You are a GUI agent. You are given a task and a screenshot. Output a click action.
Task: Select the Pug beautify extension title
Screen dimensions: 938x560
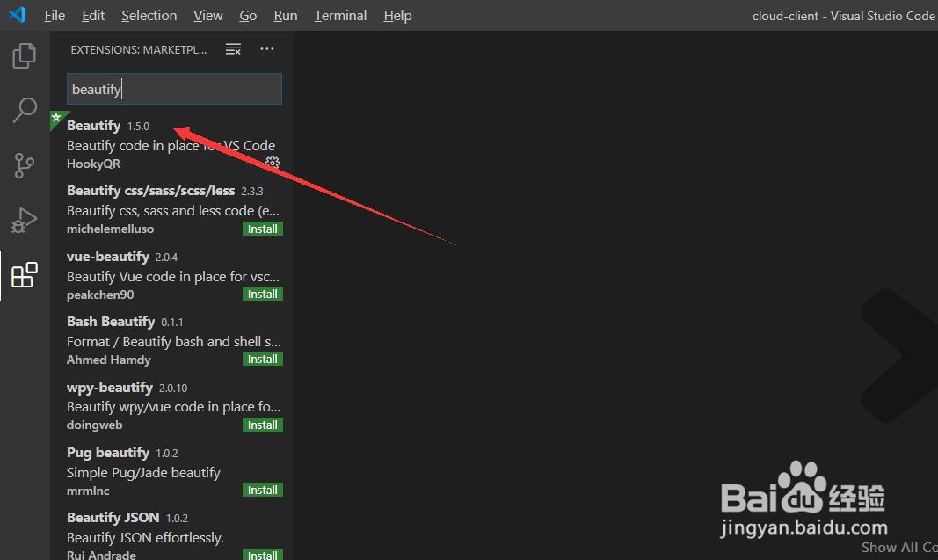coord(108,453)
